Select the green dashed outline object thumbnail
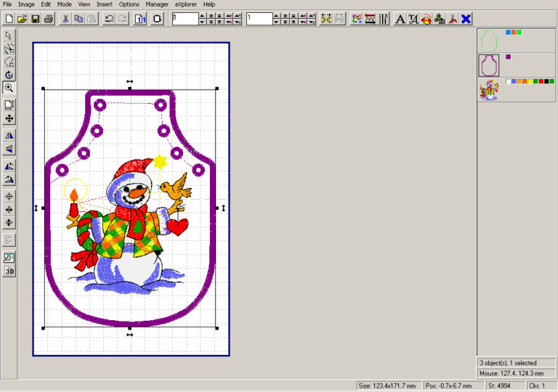Image resolution: width=558 pixels, height=392 pixels. (x=488, y=41)
